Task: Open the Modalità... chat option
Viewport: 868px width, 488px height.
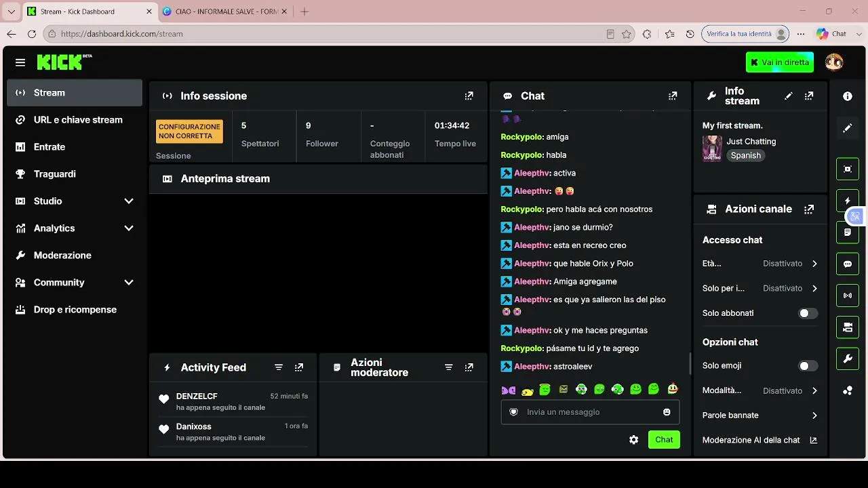Action: pos(760,391)
